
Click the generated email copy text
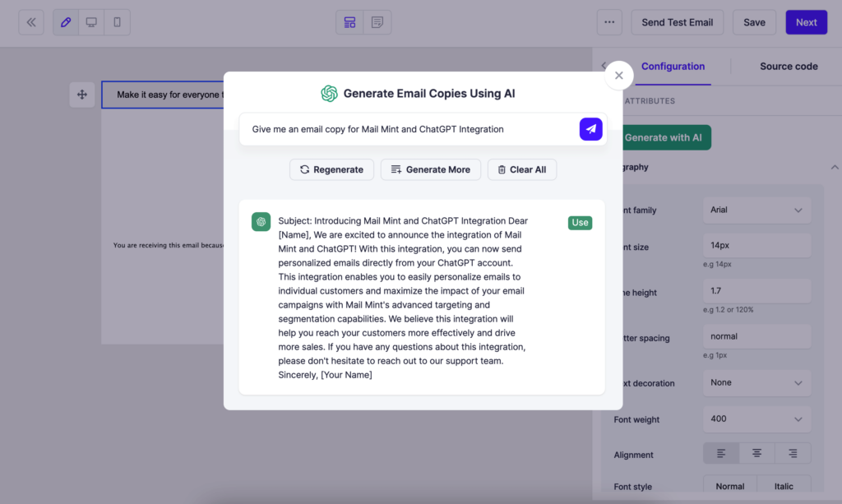[x=402, y=298]
